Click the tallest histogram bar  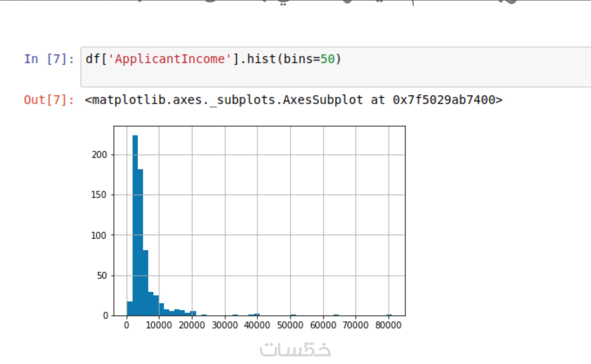click(x=135, y=225)
